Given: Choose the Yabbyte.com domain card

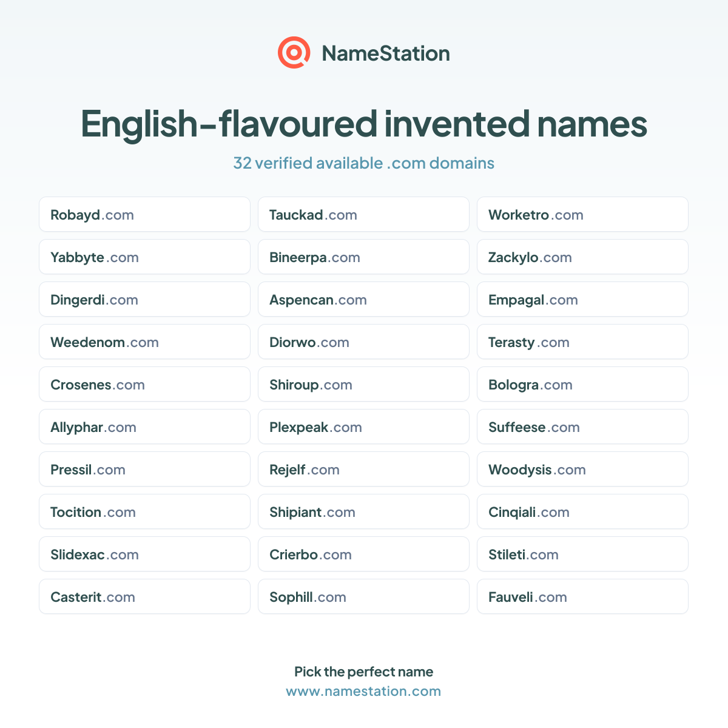Looking at the screenshot, I should click(144, 257).
